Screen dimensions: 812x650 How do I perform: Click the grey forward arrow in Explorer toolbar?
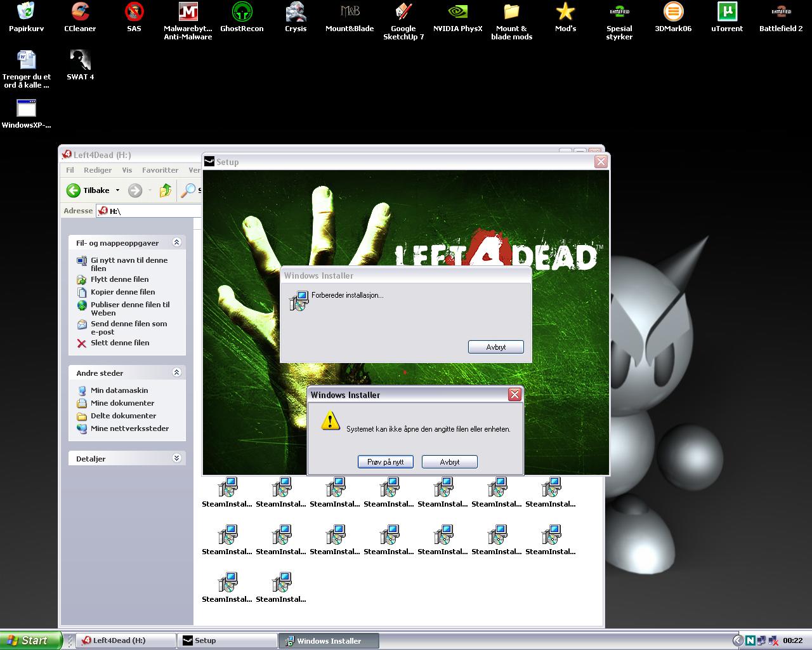tap(134, 190)
